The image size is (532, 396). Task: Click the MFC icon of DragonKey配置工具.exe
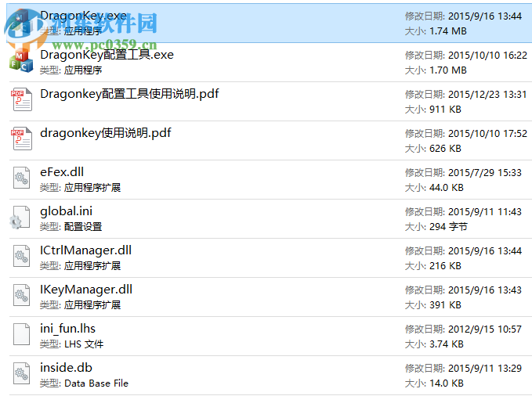(21, 62)
